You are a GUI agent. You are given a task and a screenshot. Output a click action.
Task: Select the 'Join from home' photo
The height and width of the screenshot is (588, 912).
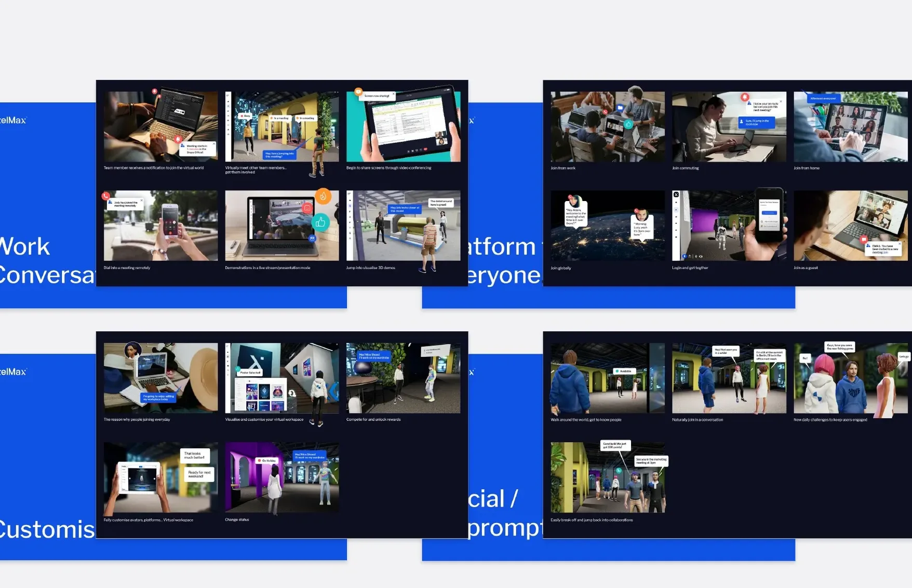click(x=851, y=127)
